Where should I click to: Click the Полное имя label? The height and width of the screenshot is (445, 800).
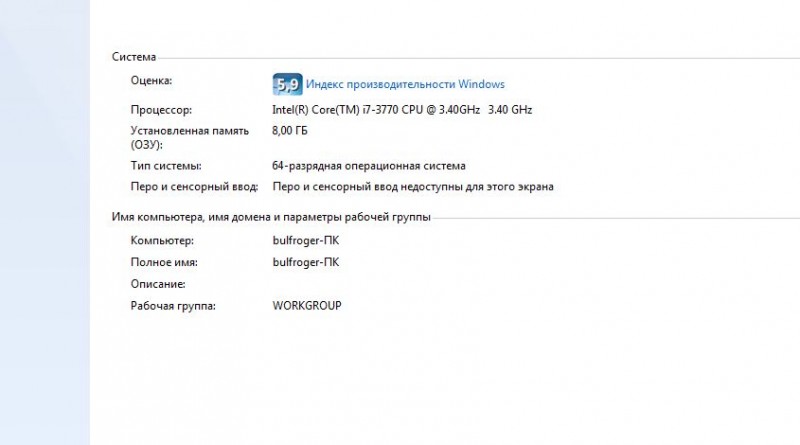tap(164, 263)
